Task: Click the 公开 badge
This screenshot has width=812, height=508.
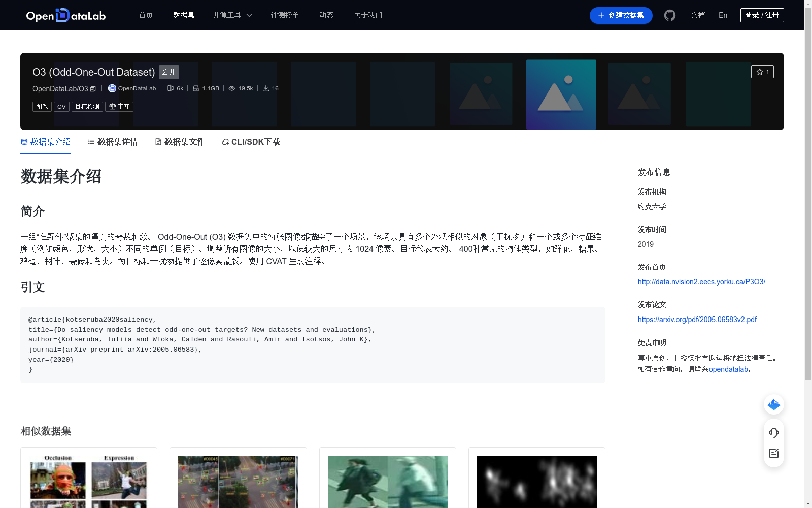Action: (169, 72)
